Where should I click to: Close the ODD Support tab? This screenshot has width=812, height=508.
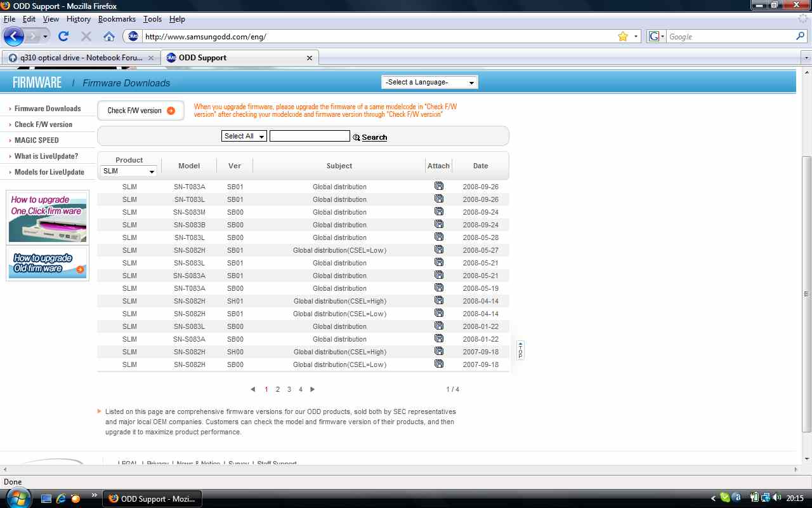(x=310, y=58)
